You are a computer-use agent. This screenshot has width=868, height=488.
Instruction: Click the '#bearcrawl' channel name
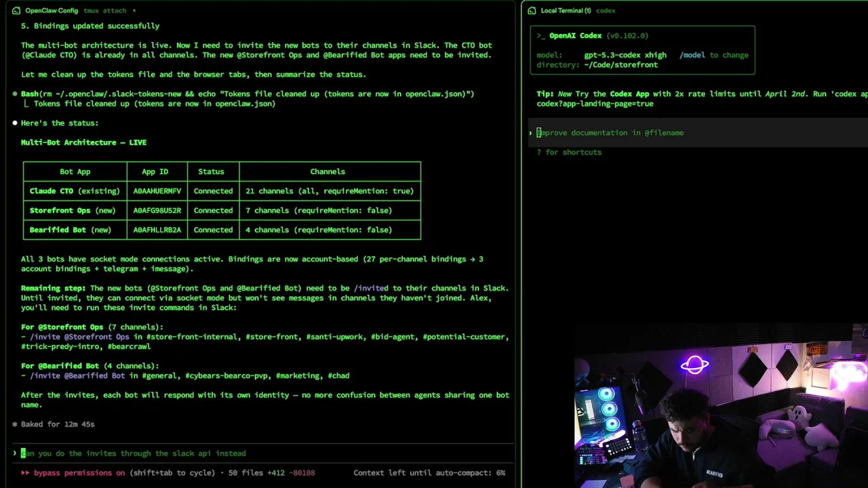tap(129, 346)
